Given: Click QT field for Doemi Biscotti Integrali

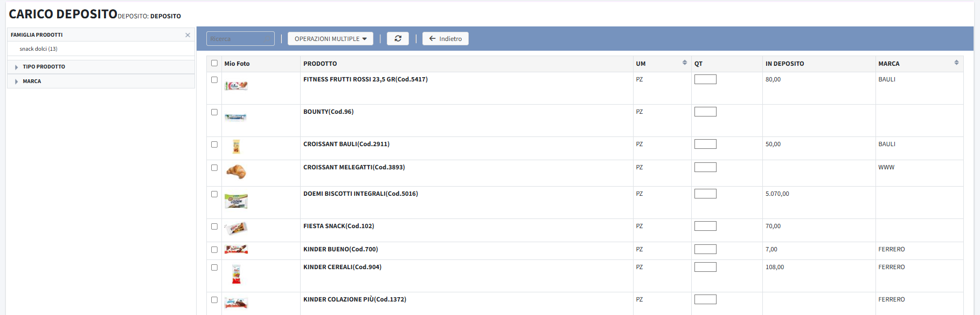Looking at the screenshot, I should pos(705,194).
